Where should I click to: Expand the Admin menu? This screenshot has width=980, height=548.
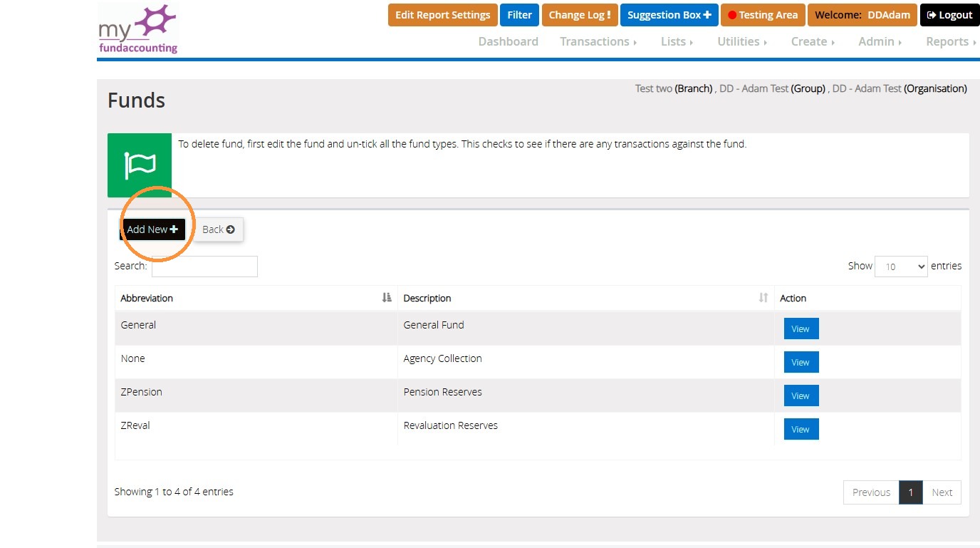point(880,41)
